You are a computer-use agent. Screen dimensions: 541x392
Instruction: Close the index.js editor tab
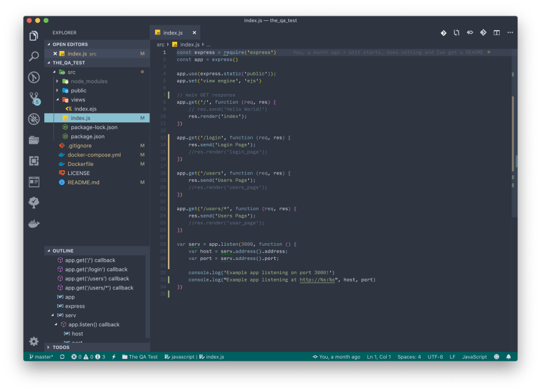[x=194, y=33]
